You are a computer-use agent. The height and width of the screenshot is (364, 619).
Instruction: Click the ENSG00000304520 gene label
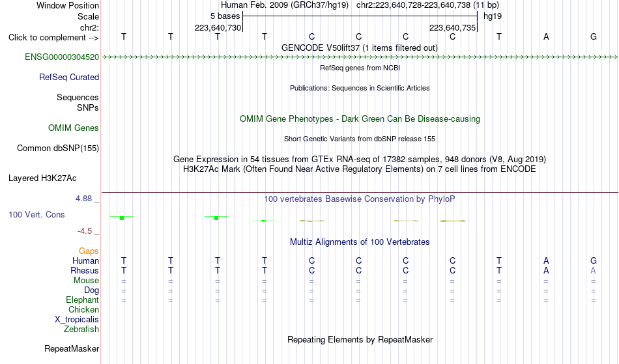(62, 57)
